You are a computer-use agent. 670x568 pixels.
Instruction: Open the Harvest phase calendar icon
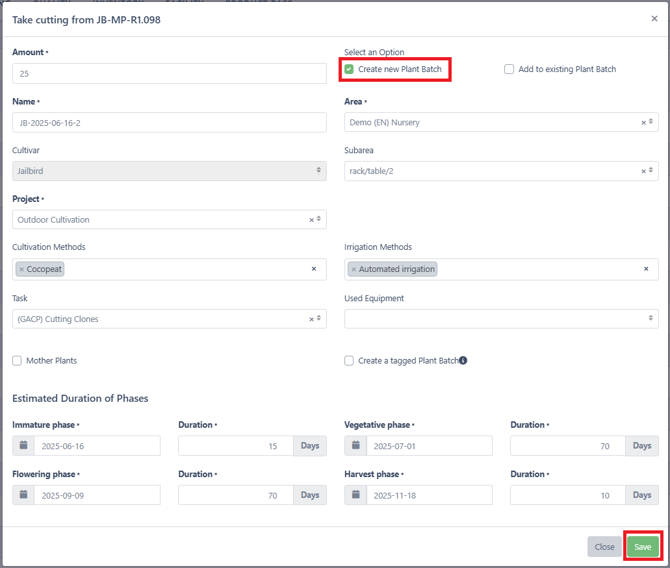coord(356,494)
